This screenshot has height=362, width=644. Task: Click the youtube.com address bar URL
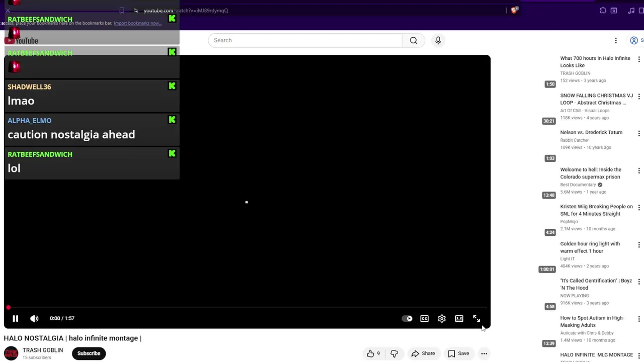tap(186, 11)
